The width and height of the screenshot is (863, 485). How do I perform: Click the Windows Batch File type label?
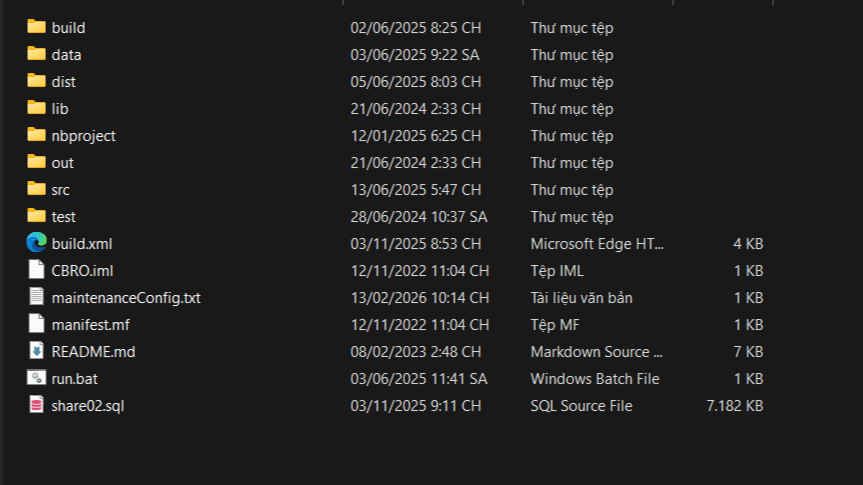coord(595,379)
